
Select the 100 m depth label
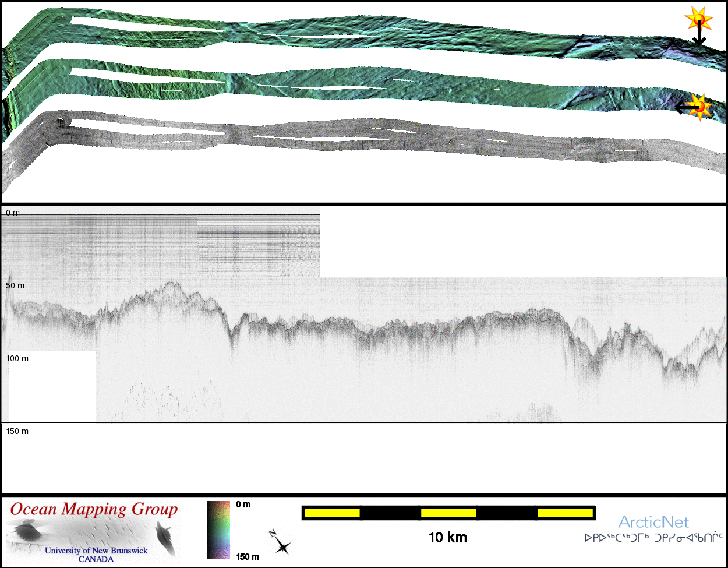coord(17,359)
